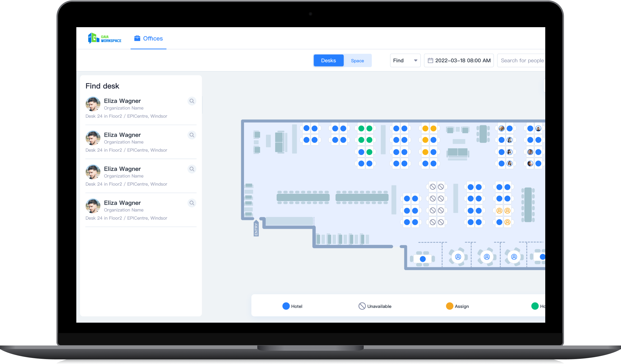Switch to the Desks view toggle
Viewport: 621px width, 364px height.
[x=328, y=60]
